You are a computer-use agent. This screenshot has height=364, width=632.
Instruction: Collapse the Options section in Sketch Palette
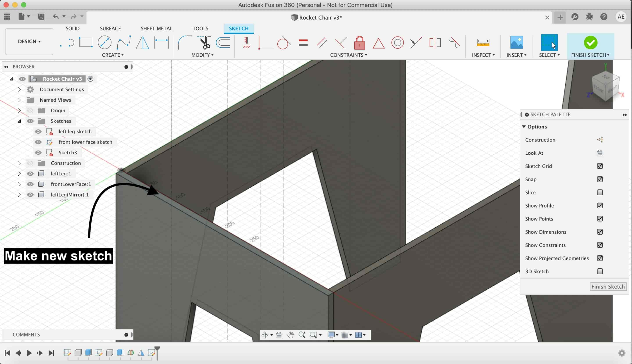[524, 127]
